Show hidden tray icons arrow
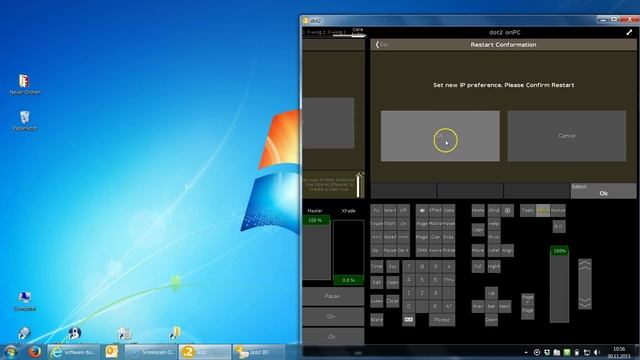The image size is (640, 360). pos(526,352)
